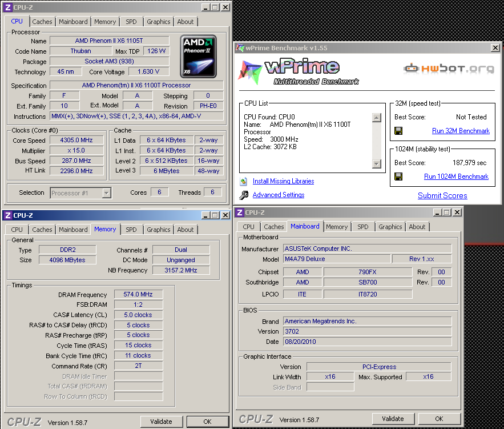The width and height of the screenshot is (504, 429).
Task: Click OK in the Mainboard CPU-Z window
Action: (x=440, y=419)
